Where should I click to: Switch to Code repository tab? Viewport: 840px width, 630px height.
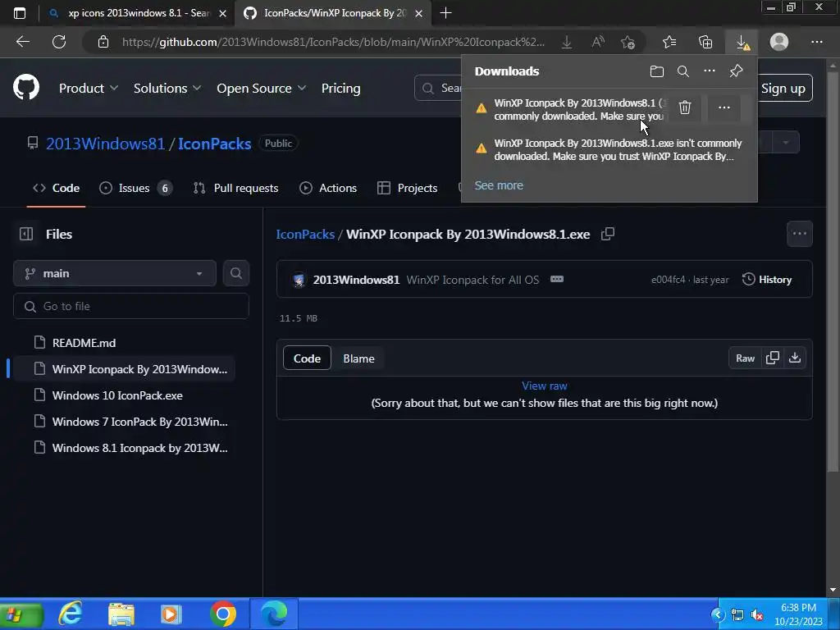(x=57, y=188)
